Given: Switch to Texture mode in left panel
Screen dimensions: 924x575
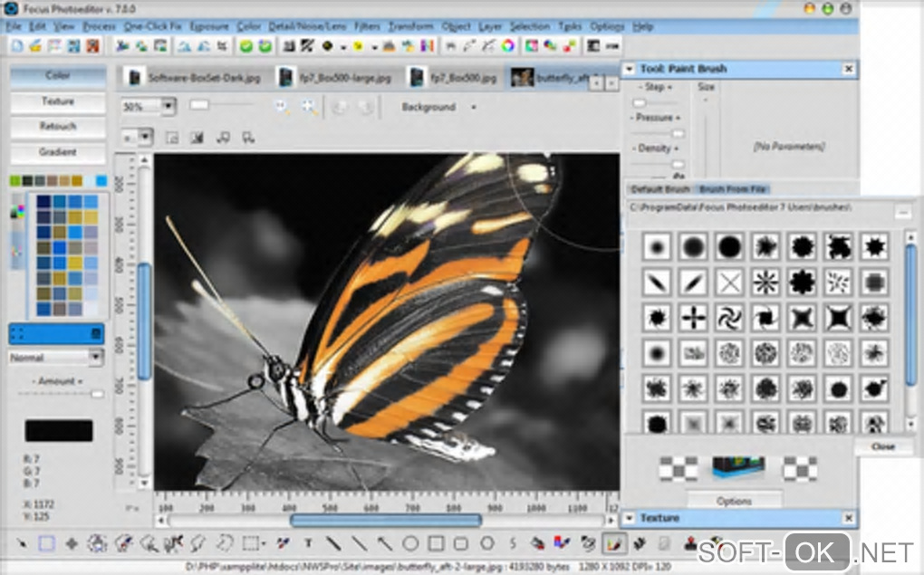Looking at the screenshot, I should [x=57, y=101].
